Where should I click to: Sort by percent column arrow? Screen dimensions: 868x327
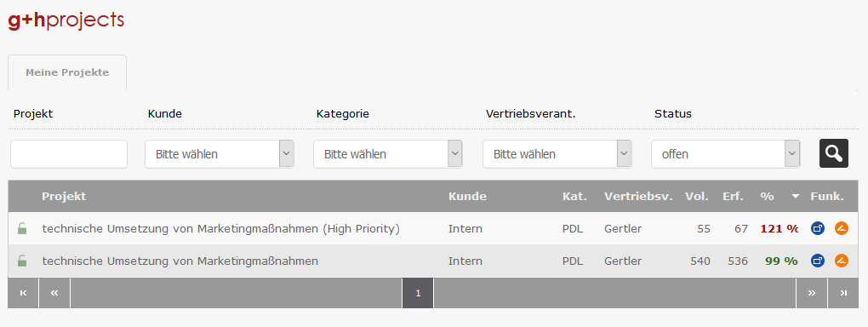pos(796,196)
